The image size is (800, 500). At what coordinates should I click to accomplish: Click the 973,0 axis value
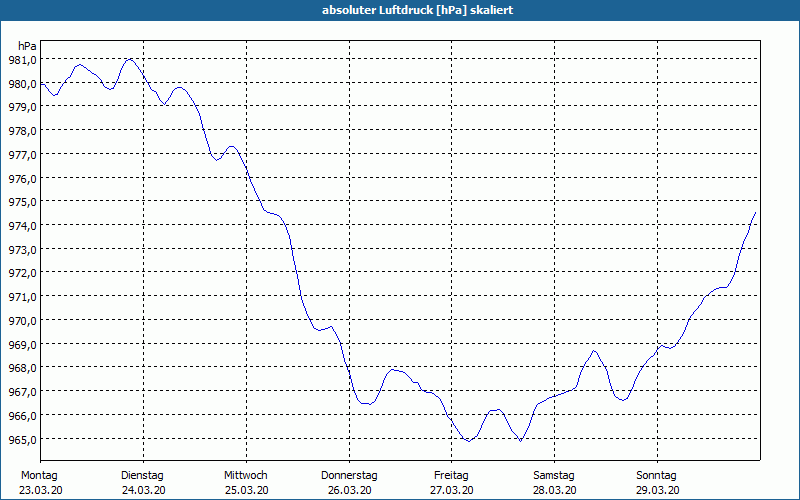click(22, 249)
